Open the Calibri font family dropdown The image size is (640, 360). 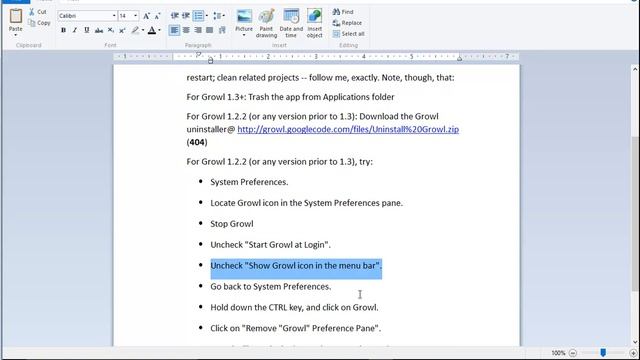114,16
